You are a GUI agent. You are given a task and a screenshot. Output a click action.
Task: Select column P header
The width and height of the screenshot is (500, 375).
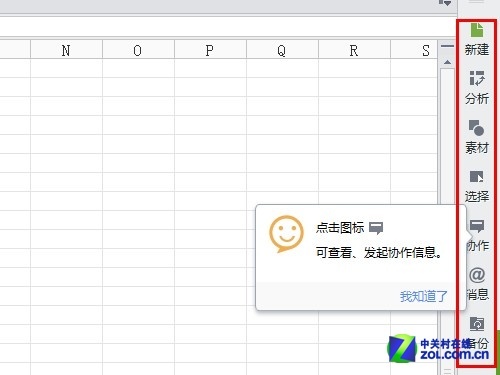210,50
